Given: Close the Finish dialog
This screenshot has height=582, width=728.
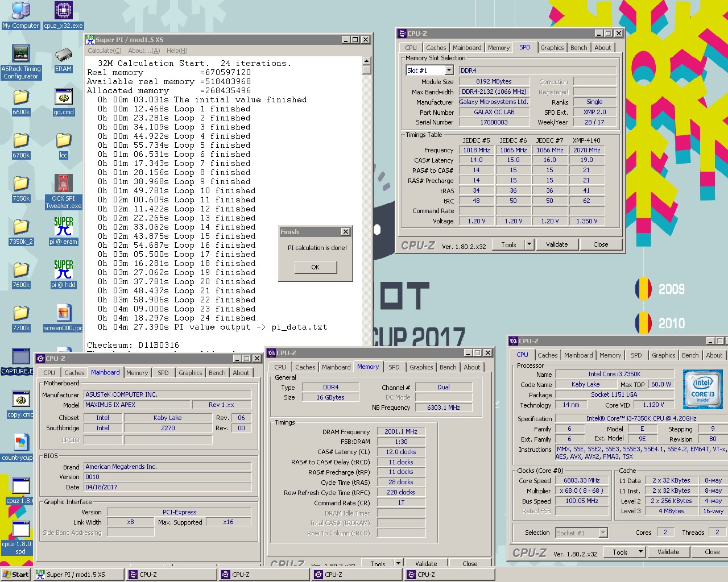Looking at the screenshot, I should (x=345, y=232).
